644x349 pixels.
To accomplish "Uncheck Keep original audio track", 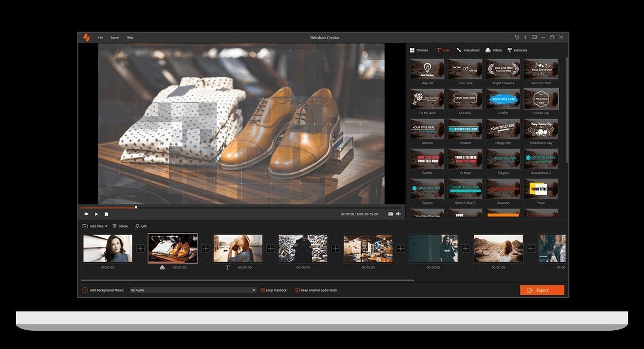I will coord(297,290).
